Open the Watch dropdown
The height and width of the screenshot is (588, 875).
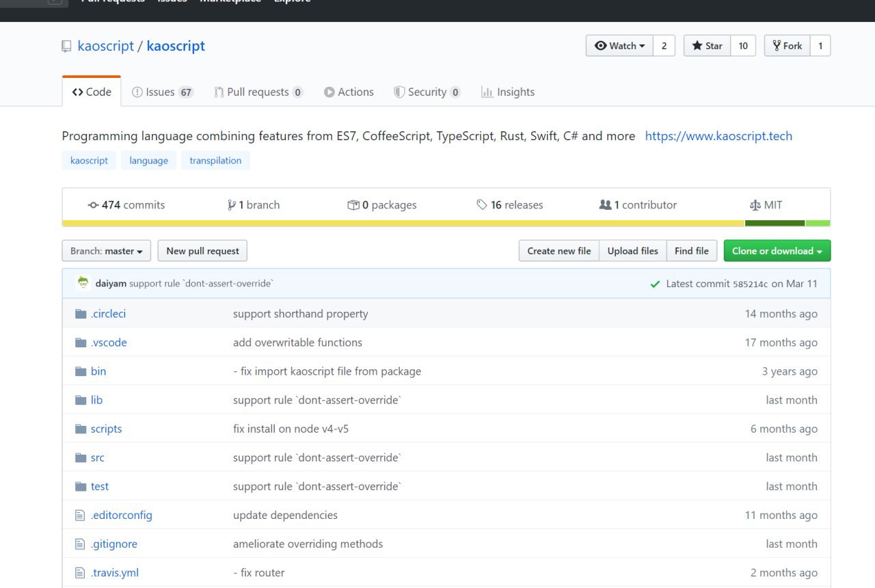(x=619, y=46)
